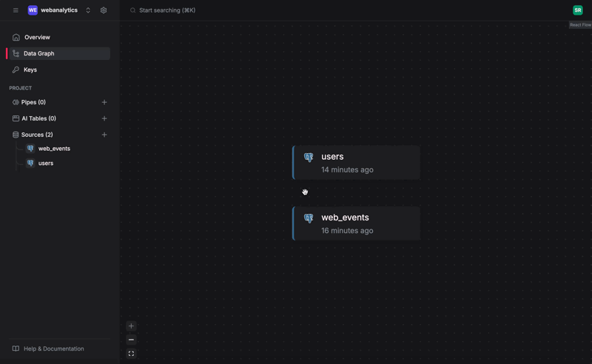Focus the Start searching input field
Screen dimensions: 592x364
(167, 10)
